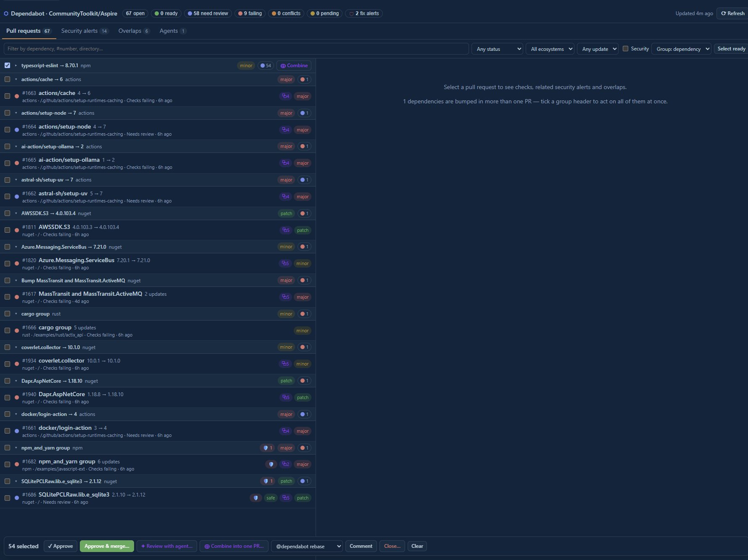Open the Group: dependency dropdown
The width and height of the screenshot is (748, 560).
pos(681,49)
